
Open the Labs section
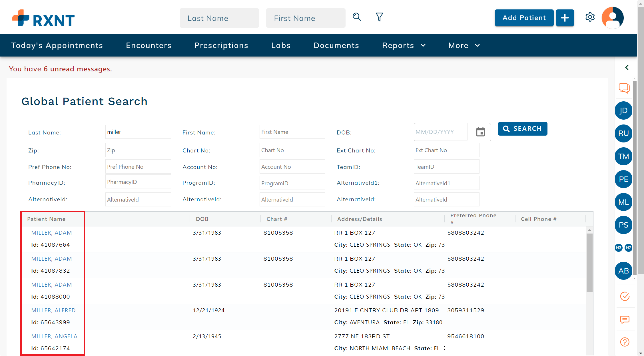point(281,45)
